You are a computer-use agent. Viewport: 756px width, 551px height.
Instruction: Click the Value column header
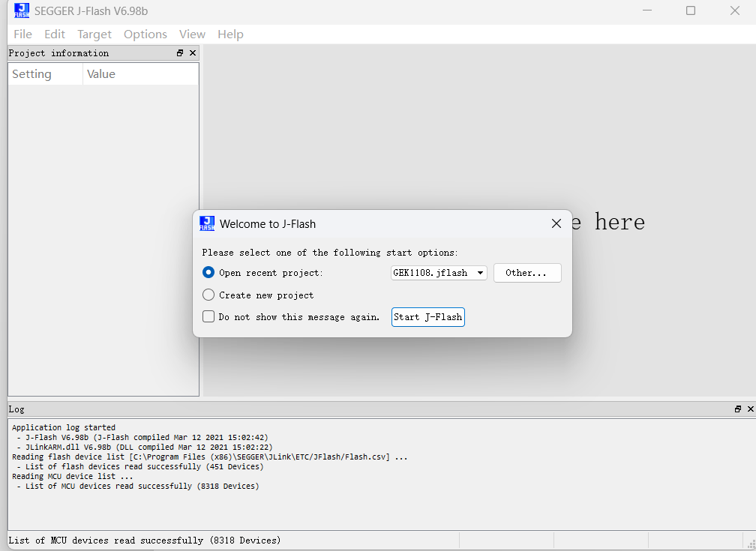coord(141,73)
